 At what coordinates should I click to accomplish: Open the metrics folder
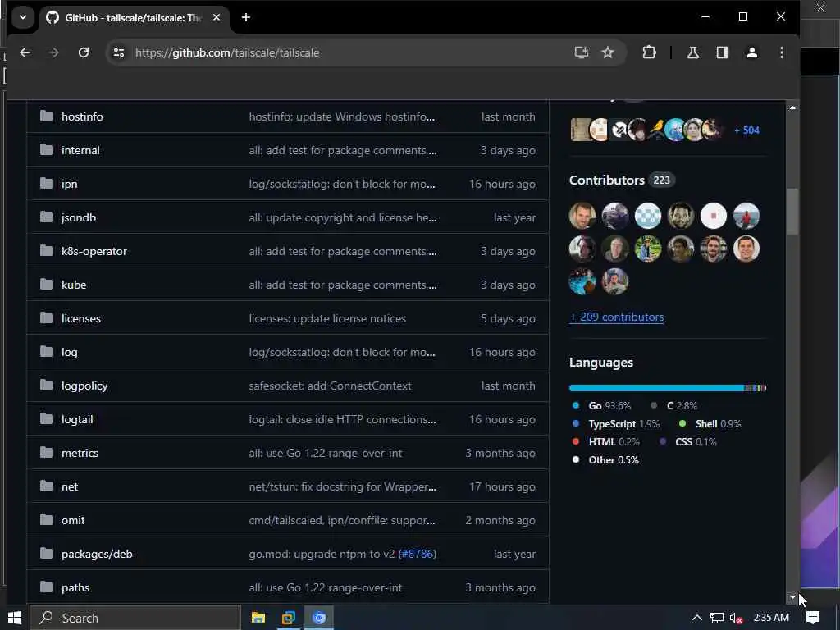click(x=80, y=453)
